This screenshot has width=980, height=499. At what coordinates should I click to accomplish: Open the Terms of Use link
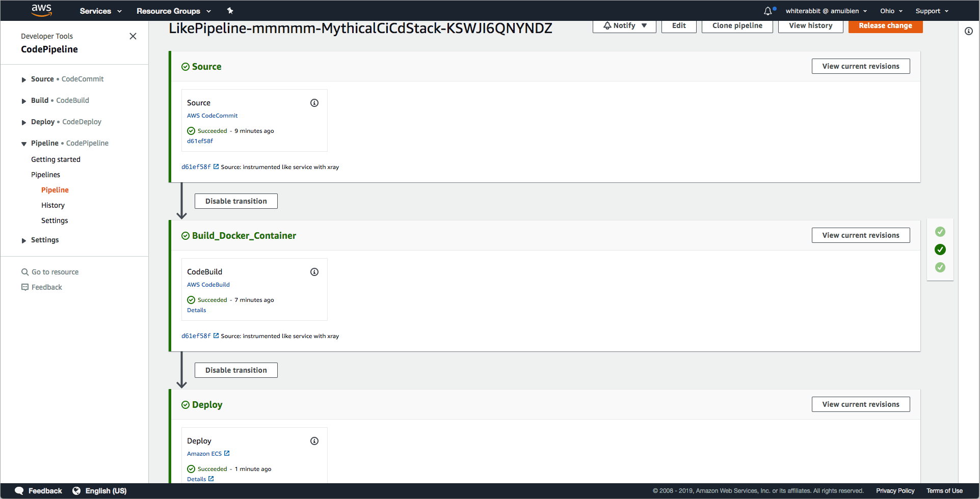pyautogui.click(x=944, y=491)
